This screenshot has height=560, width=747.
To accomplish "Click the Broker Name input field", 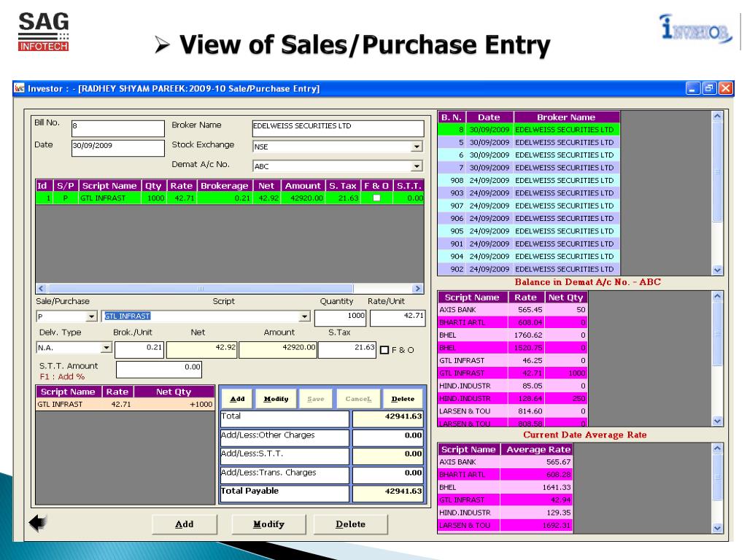I will [x=338, y=128].
